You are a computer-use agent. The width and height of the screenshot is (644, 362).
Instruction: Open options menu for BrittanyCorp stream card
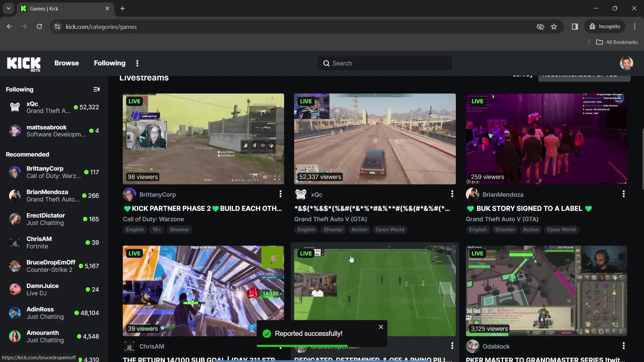coord(280,194)
